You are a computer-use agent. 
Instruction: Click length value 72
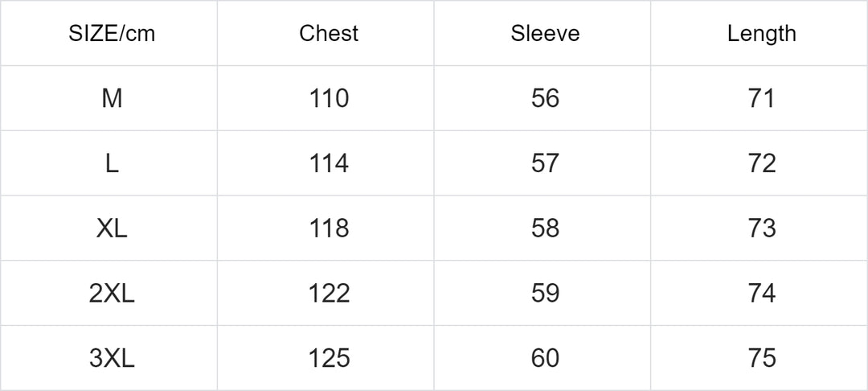tap(761, 164)
